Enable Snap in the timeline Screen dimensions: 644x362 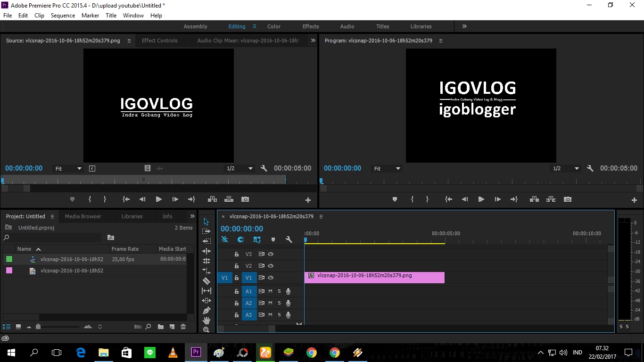(240, 240)
